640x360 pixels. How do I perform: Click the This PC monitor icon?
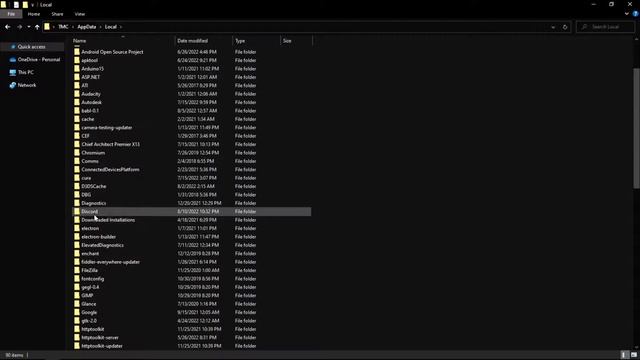(13, 73)
